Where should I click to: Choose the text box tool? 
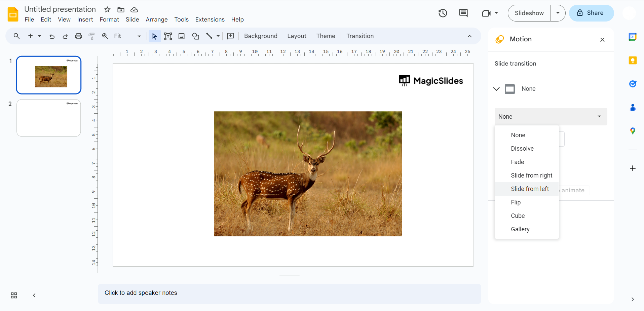pyautogui.click(x=168, y=36)
